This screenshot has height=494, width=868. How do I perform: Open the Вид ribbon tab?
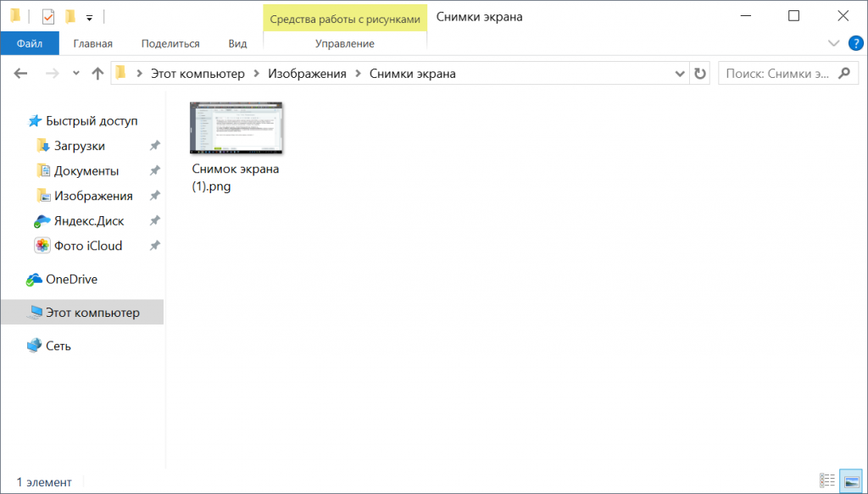[x=237, y=44]
